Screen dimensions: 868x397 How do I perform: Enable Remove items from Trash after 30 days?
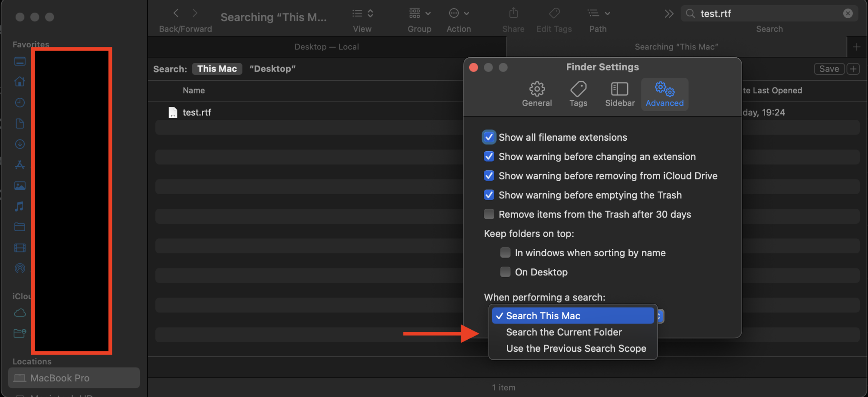489,214
